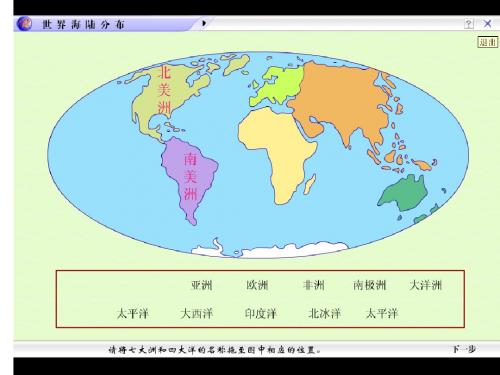Close the window with the X icon
The width and height of the screenshot is (500, 375).
pos(487,24)
